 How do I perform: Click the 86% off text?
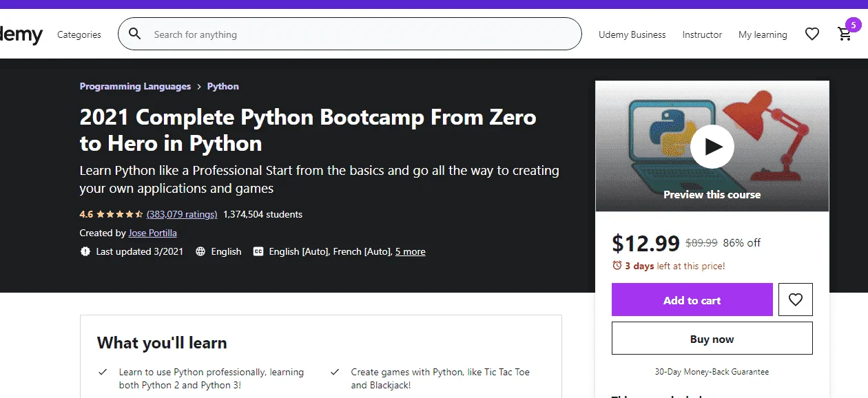click(x=742, y=242)
